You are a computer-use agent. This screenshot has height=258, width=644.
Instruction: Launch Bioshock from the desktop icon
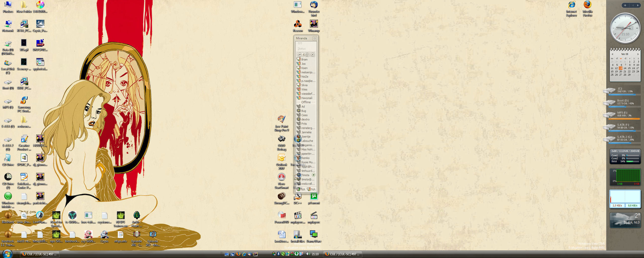[x=8, y=217]
